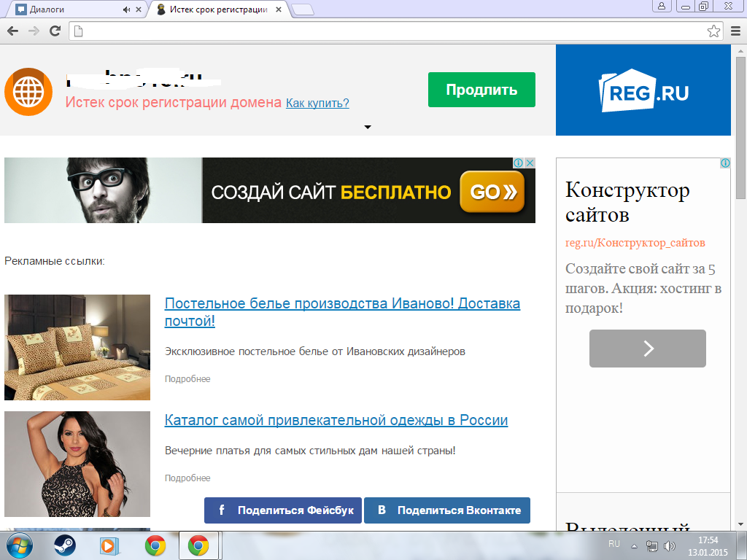The image size is (747, 560).
Task: Close the Диалоги tab
Action: click(139, 9)
